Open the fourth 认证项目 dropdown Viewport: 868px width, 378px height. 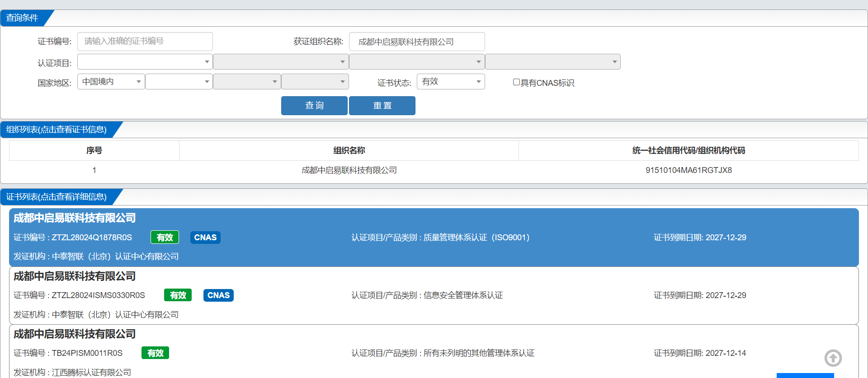coord(552,62)
